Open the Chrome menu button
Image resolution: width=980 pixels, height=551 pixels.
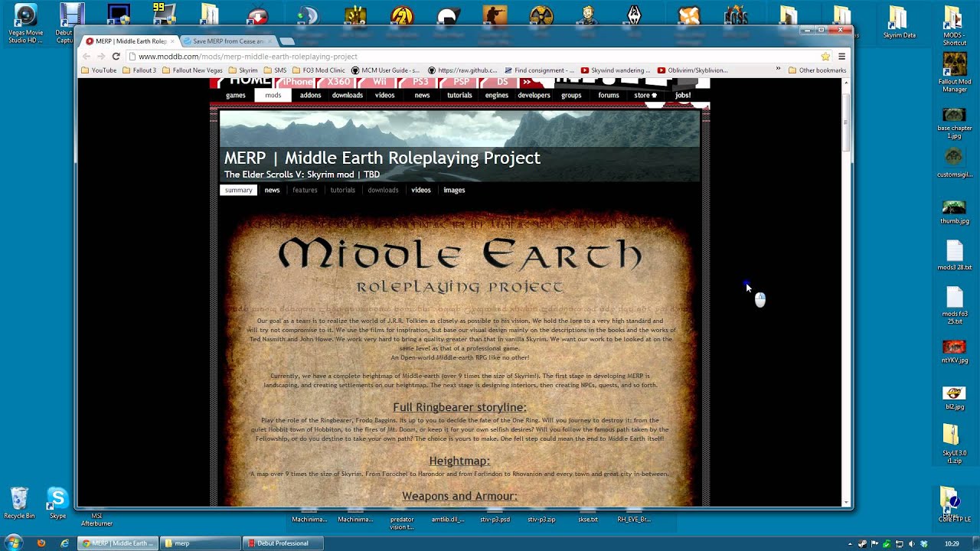click(841, 56)
